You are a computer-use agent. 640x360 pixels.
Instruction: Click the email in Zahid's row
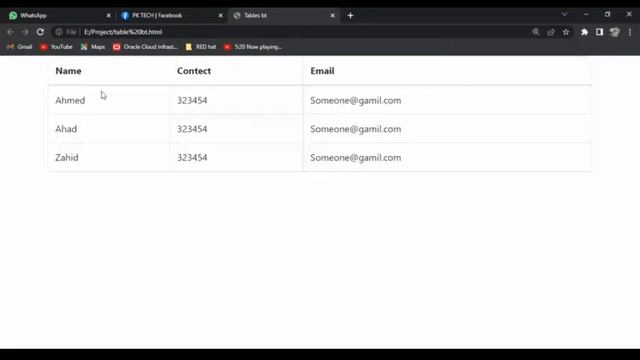click(x=356, y=158)
